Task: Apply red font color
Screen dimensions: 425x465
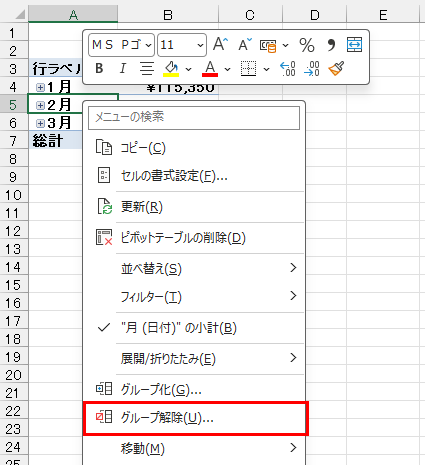Action: (210, 69)
